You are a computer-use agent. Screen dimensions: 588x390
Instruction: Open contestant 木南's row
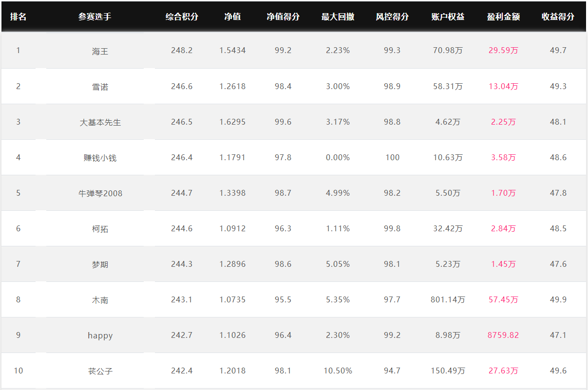pos(100,300)
